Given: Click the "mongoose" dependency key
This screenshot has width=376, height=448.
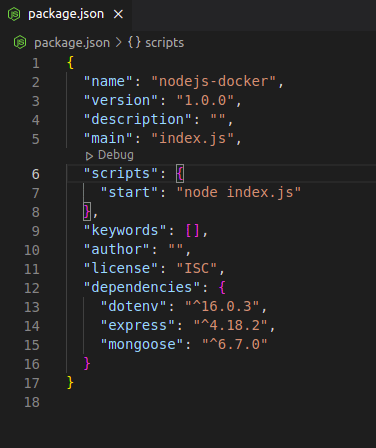Looking at the screenshot, I should coord(142,345).
